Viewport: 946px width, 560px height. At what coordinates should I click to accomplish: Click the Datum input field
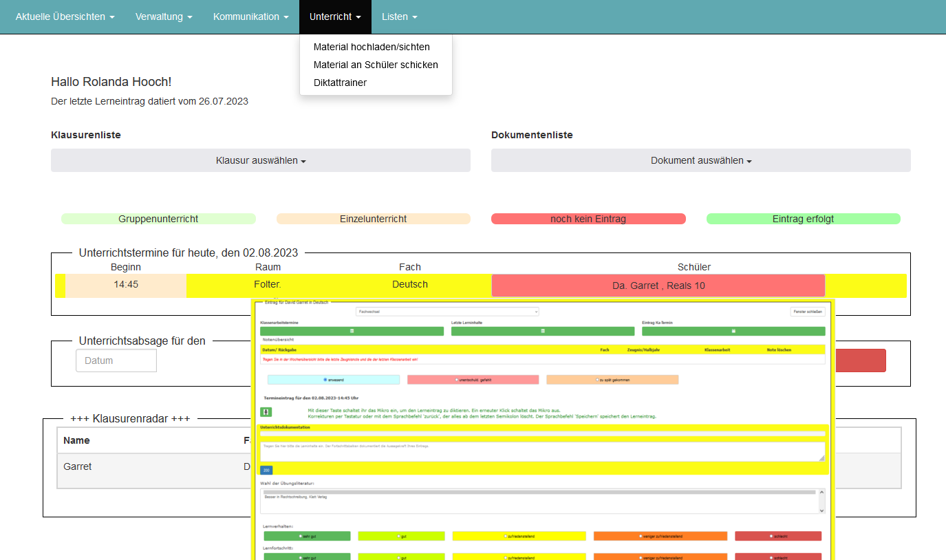point(116,360)
